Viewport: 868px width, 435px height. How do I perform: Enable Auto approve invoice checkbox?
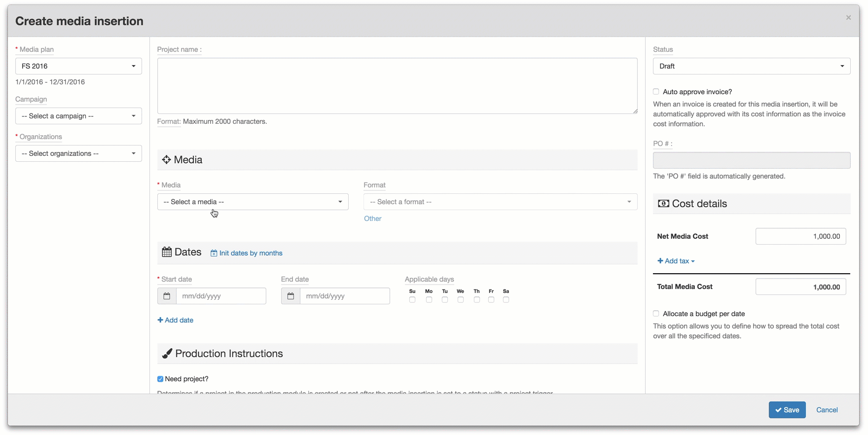pos(656,92)
